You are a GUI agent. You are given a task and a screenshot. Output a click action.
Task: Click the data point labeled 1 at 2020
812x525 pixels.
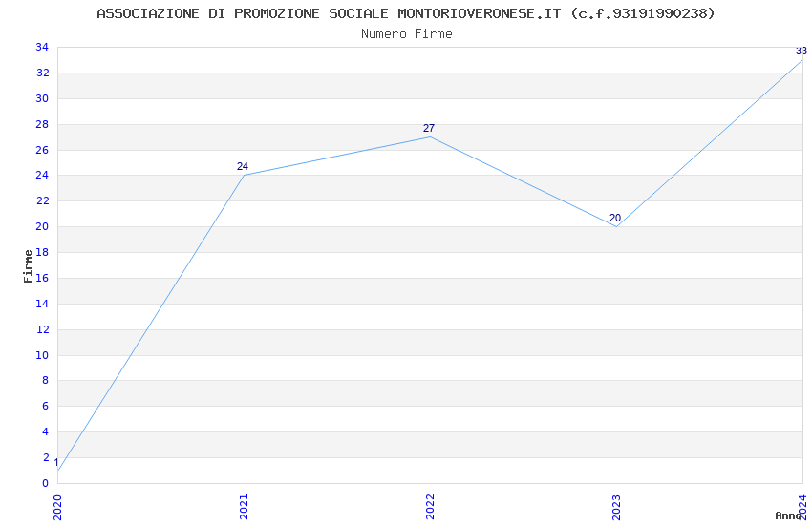coord(58,471)
